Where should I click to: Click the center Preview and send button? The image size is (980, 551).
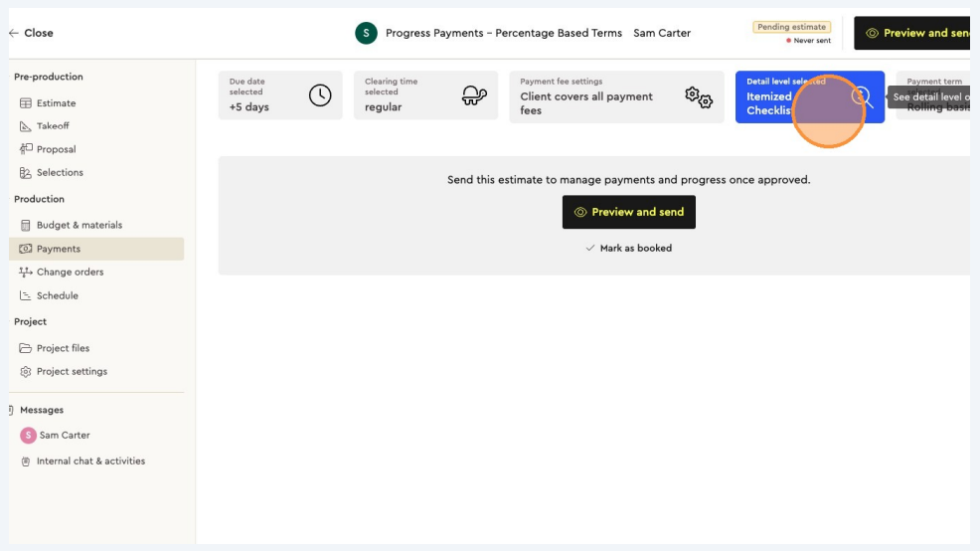tap(628, 212)
